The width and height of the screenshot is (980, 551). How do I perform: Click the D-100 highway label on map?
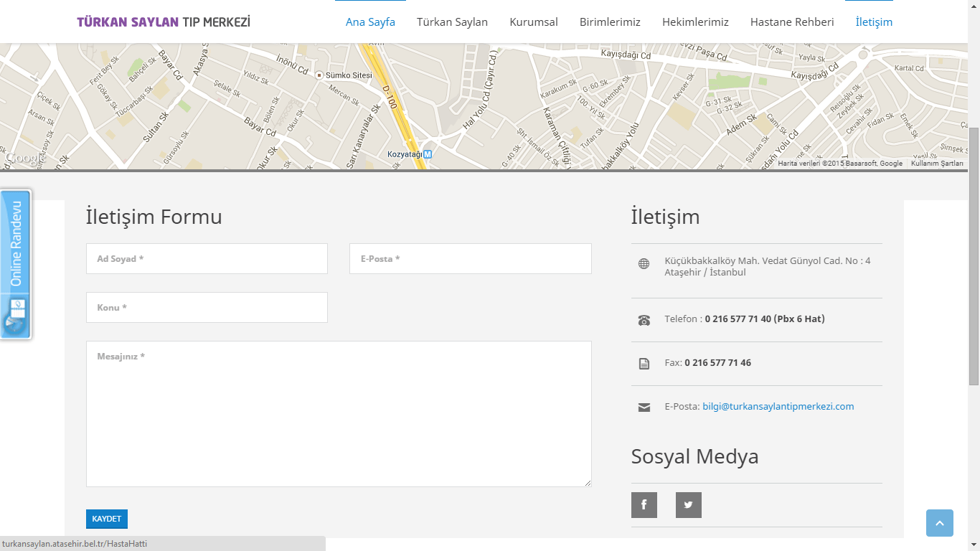point(390,98)
